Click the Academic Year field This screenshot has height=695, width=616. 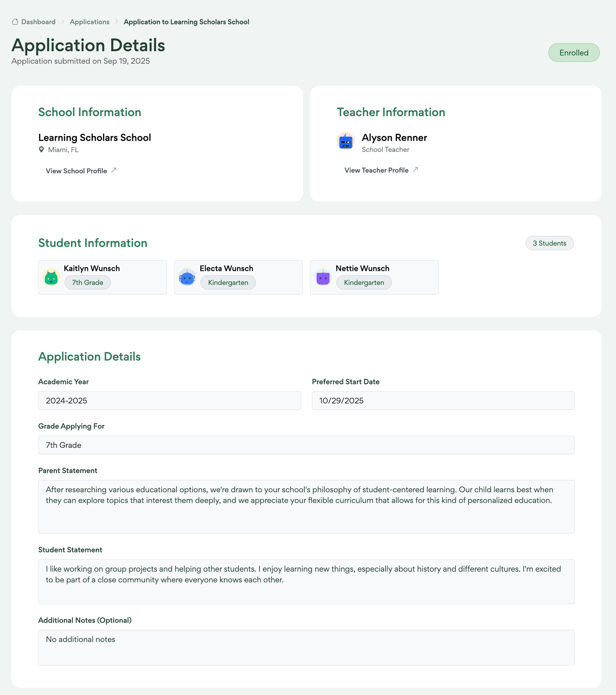point(169,401)
